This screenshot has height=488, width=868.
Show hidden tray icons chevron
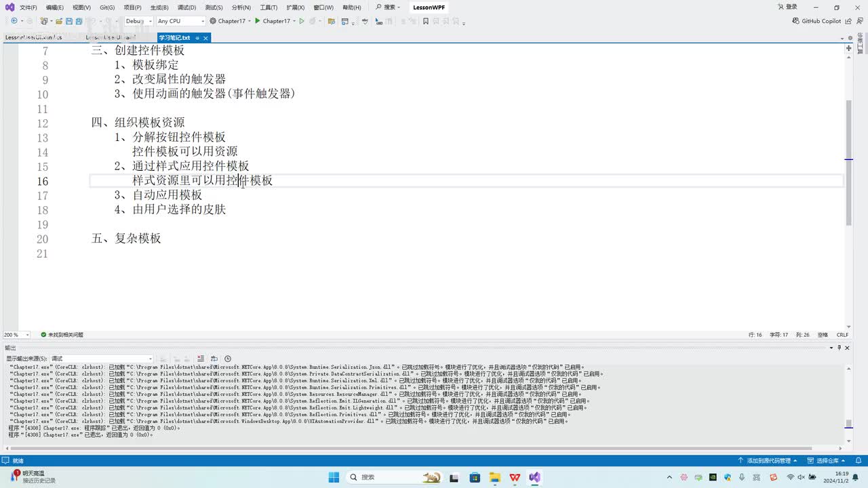point(670,477)
